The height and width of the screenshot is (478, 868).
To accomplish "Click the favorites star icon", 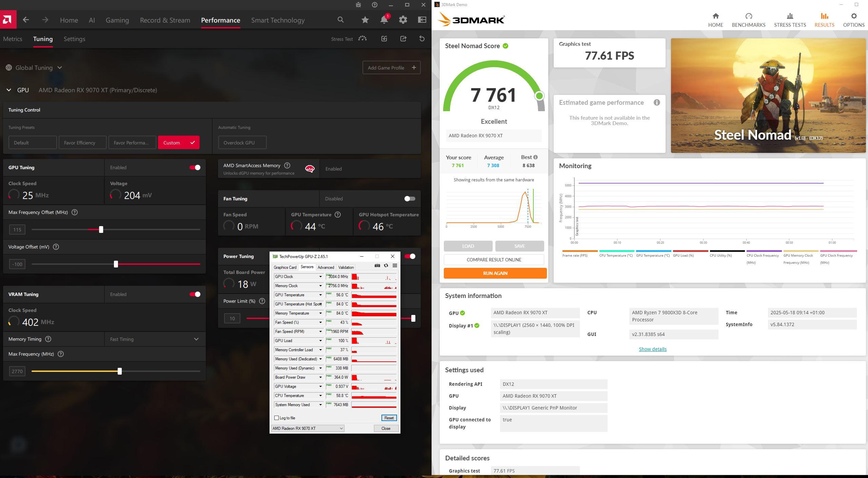I will (365, 20).
